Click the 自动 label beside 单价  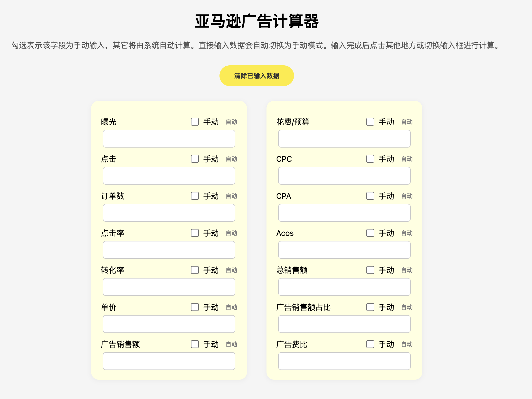pos(231,307)
